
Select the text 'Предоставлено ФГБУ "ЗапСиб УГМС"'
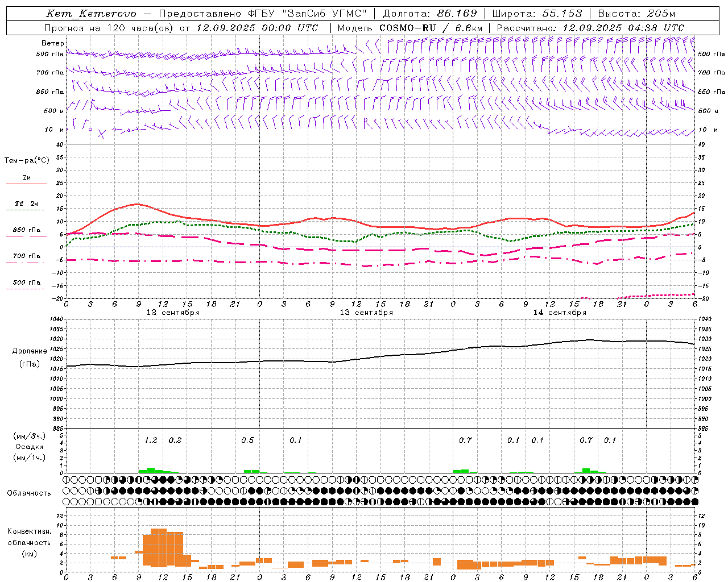click(263, 14)
